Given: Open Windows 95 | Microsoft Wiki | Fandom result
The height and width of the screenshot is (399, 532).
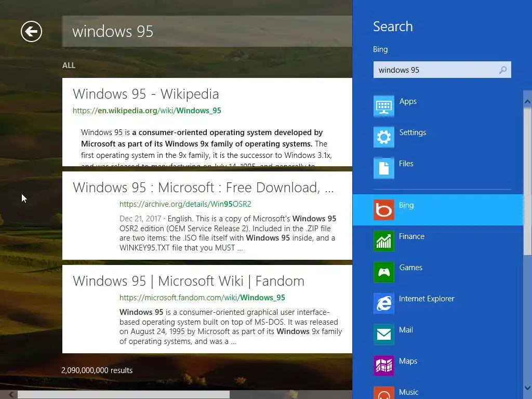Looking at the screenshot, I should tap(188, 281).
